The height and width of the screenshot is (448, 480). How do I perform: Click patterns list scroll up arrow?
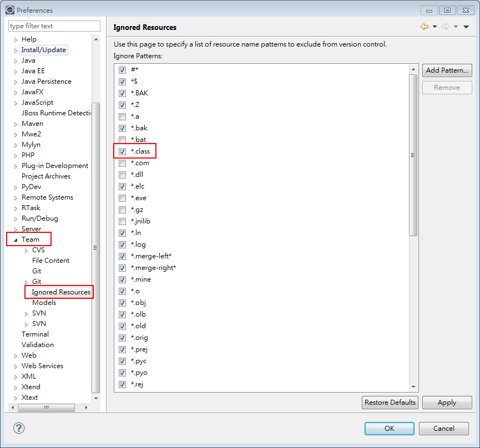pyautogui.click(x=413, y=69)
